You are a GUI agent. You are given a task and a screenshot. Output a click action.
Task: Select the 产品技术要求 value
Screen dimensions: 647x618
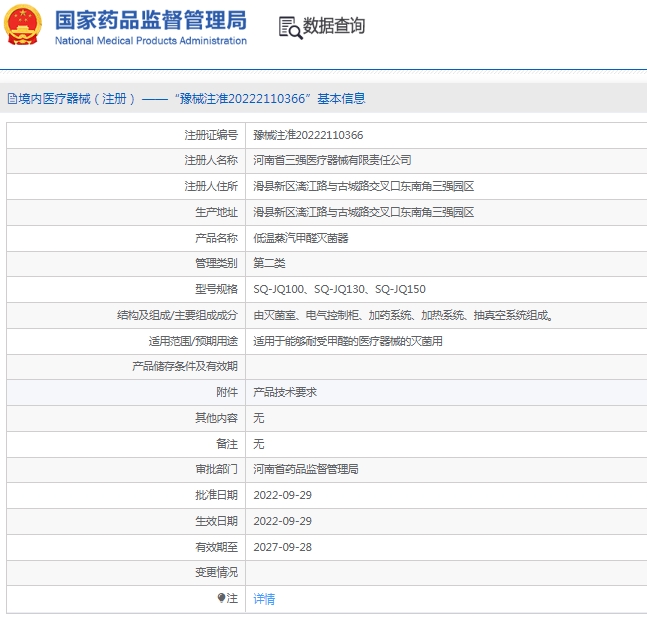click(x=285, y=392)
